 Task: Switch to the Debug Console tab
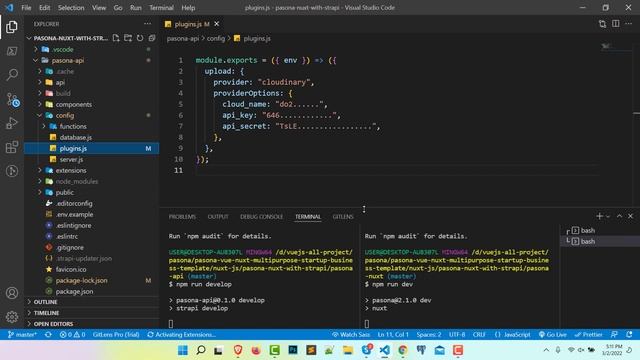pos(261,217)
